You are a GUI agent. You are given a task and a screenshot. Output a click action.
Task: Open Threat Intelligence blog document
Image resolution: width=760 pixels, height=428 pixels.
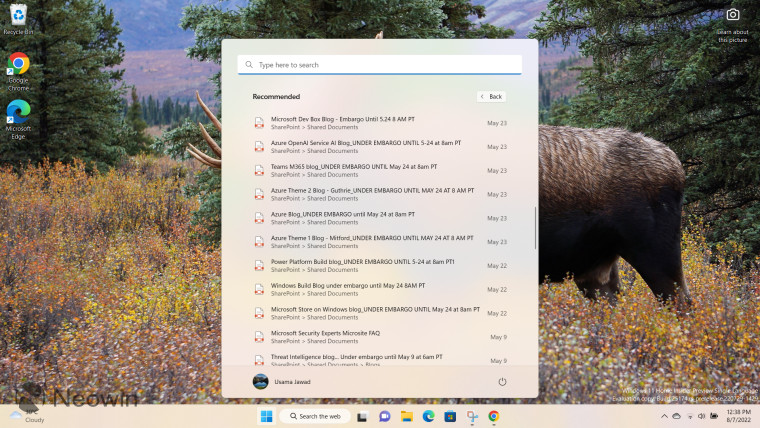(x=380, y=360)
